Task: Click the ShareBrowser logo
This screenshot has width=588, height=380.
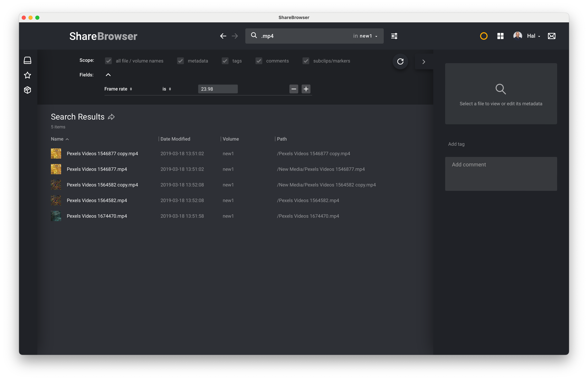Action: (x=103, y=36)
